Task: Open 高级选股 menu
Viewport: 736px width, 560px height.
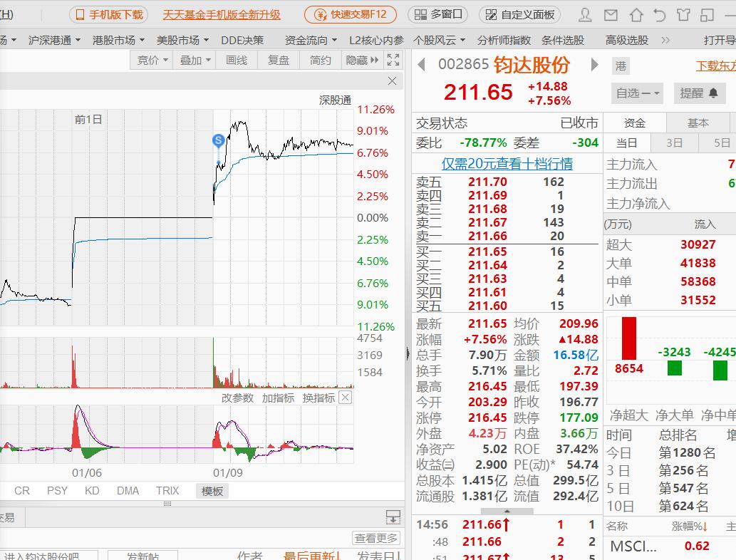Action: pos(626,41)
